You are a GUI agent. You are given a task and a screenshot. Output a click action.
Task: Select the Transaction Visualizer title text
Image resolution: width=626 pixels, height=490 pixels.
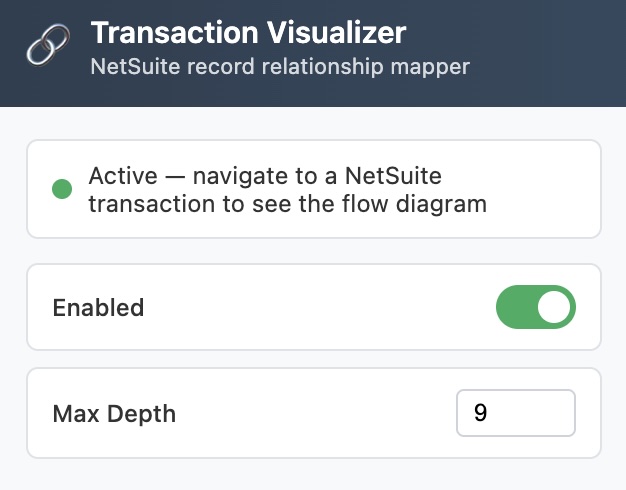tap(248, 32)
